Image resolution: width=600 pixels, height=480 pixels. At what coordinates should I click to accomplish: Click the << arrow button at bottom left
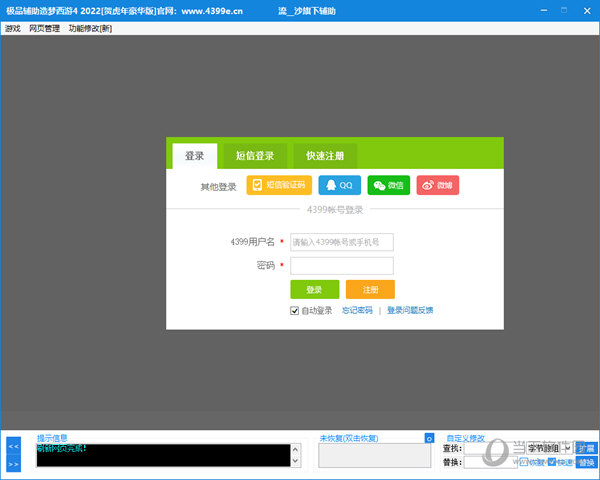click(14, 446)
